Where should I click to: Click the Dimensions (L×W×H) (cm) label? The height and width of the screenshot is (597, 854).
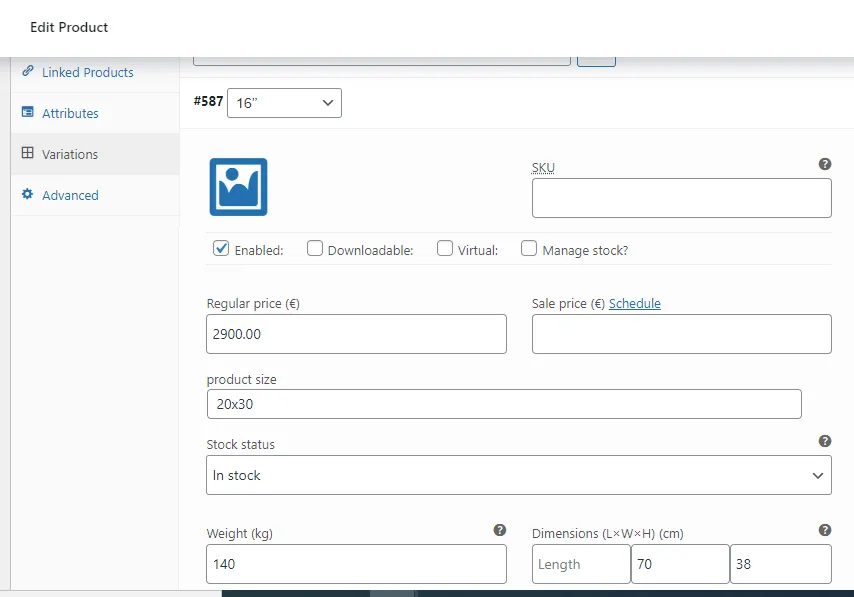click(x=608, y=533)
